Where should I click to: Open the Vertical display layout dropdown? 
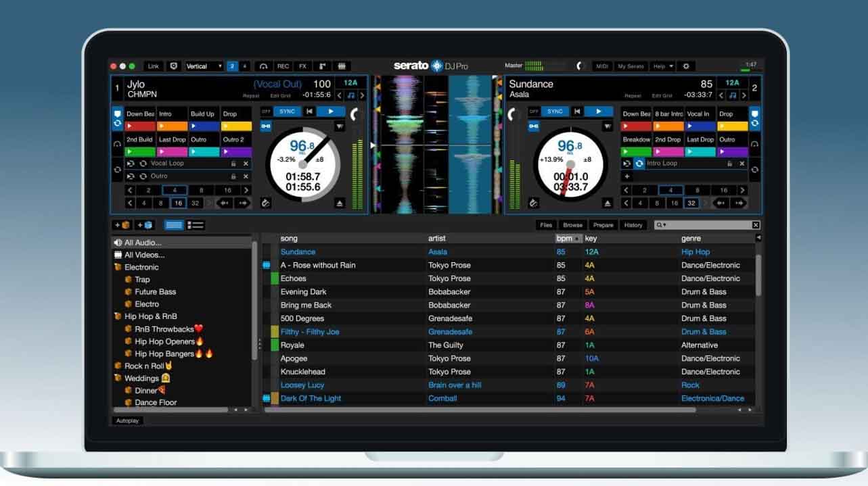202,66
